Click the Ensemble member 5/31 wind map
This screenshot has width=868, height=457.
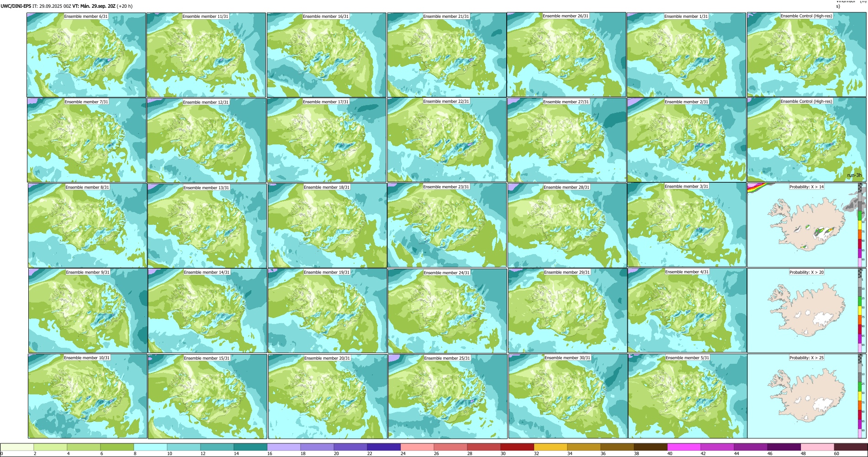pyautogui.click(x=688, y=396)
